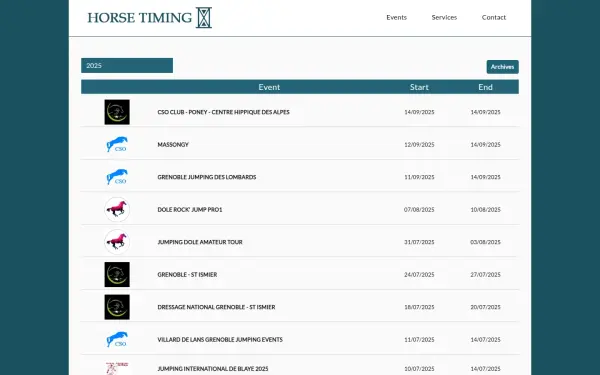600x375 pixels.
Task: Click the Event column header
Action: pos(269,87)
